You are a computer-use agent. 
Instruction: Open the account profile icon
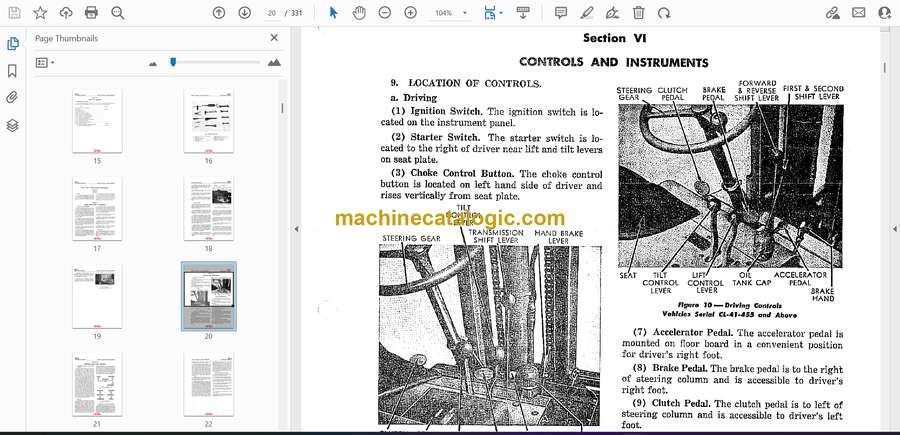click(x=885, y=13)
